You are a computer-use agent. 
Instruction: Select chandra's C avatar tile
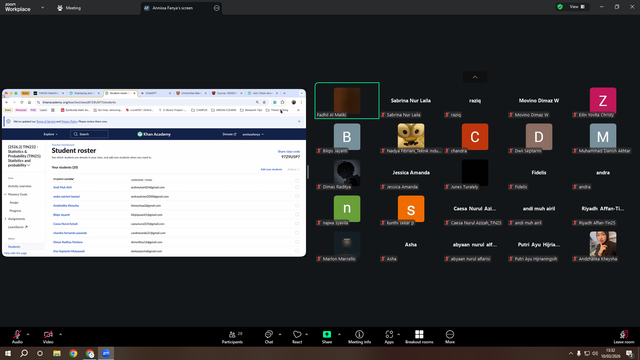[475, 137]
